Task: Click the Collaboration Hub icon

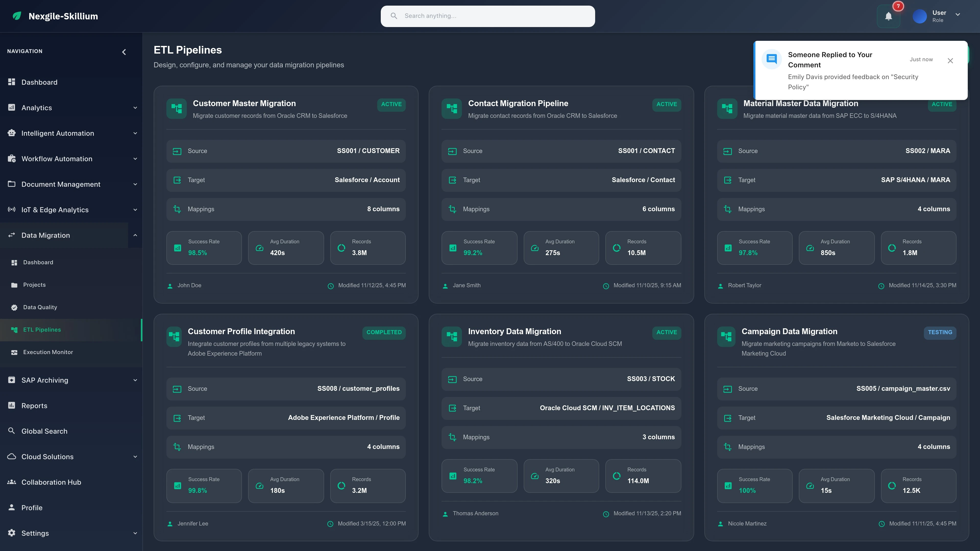Action: [11, 482]
